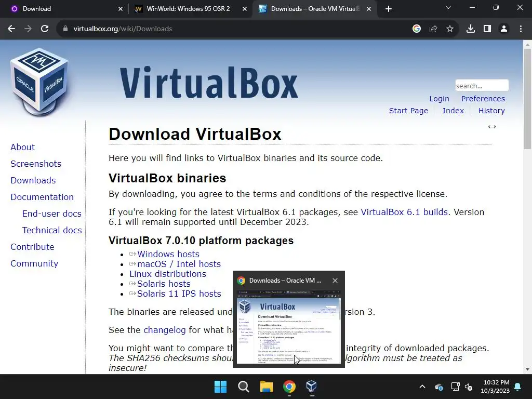532x399 pixels.
Task: Show hidden tray icons chevron
Action: [x=422, y=387]
